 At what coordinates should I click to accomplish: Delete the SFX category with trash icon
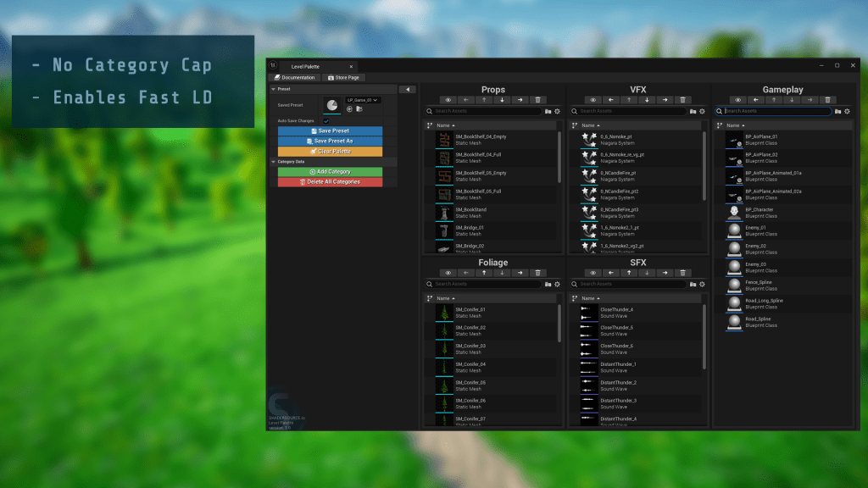(682, 273)
